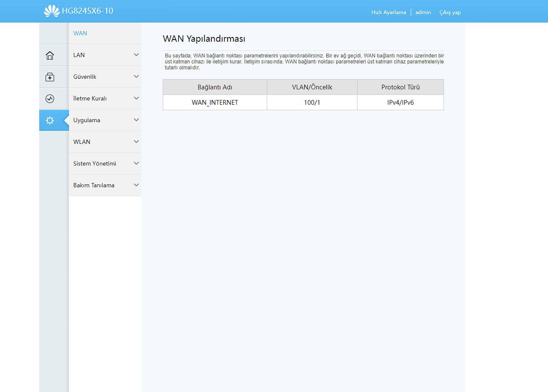Click the Advanced settings gear icon

[50, 120]
